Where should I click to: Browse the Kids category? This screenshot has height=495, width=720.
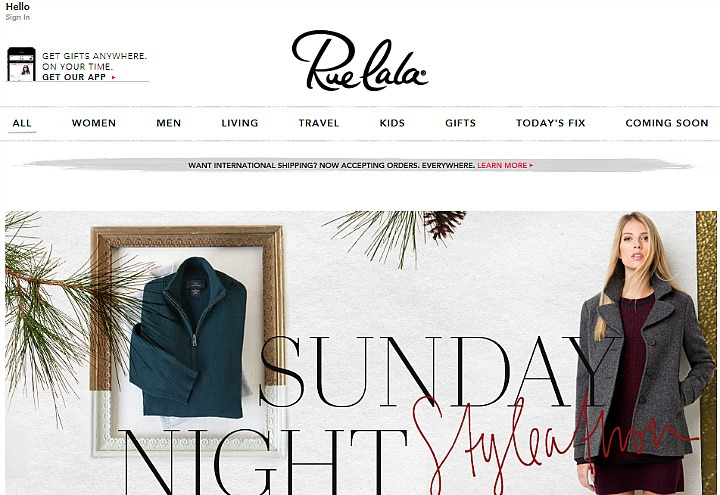pyautogui.click(x=392, y=123)
